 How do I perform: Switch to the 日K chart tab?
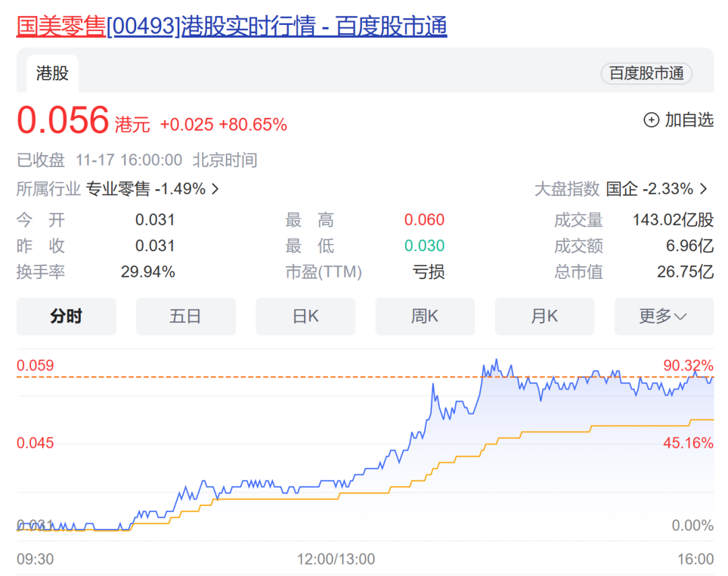point(305,316)
